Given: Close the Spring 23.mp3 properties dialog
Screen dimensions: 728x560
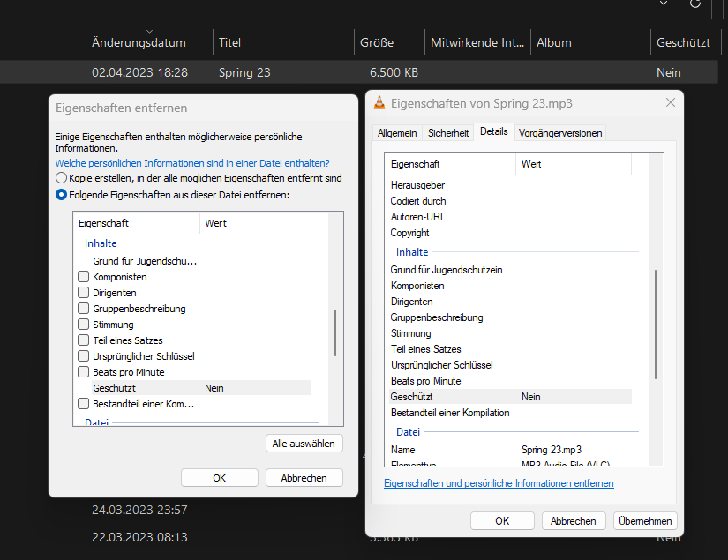Looking at the screenshot, I should tap(670, 103).
